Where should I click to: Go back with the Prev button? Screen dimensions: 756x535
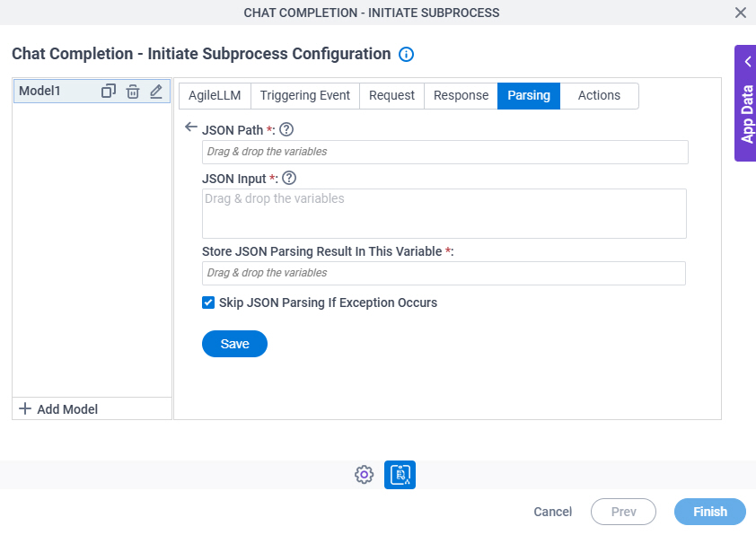point(623,512)
